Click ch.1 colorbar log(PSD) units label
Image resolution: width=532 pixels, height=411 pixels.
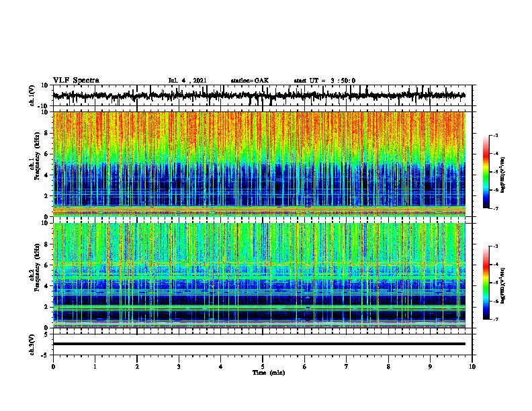tap(504, 175)
